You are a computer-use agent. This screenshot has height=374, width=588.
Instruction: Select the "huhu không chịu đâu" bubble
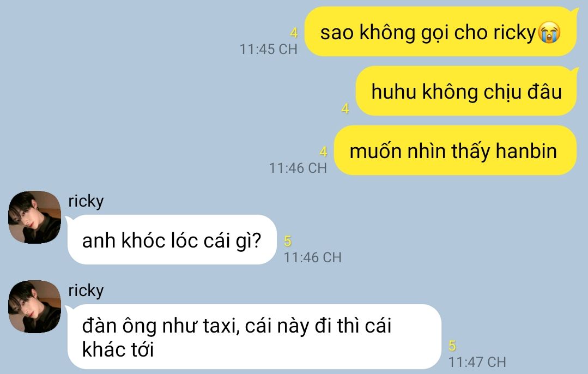tap(466, 91)
